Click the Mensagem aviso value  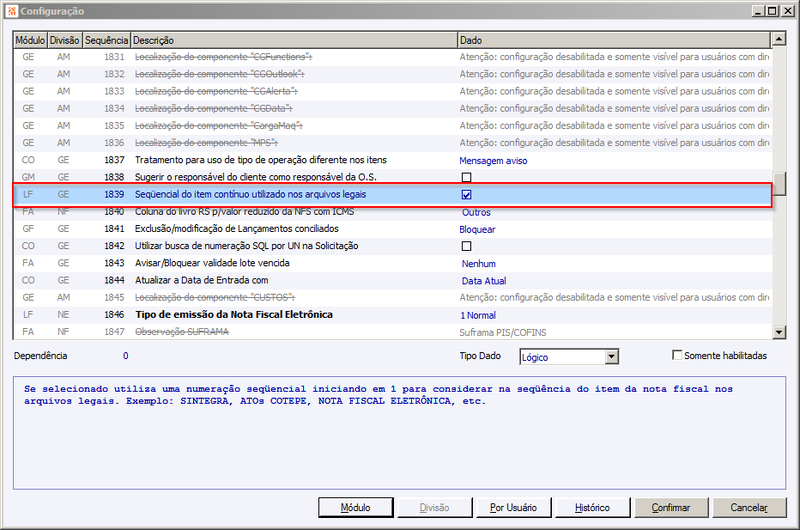pos(493,161)
